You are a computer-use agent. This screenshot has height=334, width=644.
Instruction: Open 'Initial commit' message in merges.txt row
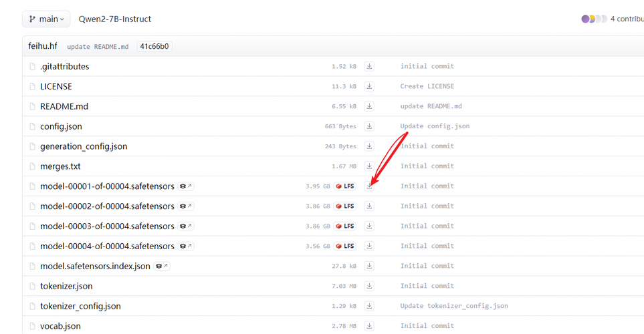click(427, 166)
